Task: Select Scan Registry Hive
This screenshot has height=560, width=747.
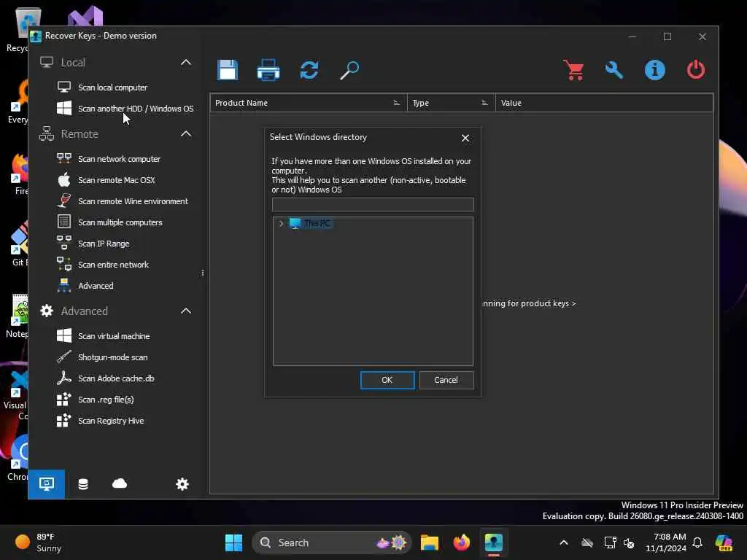Action: tap(111, 421)
